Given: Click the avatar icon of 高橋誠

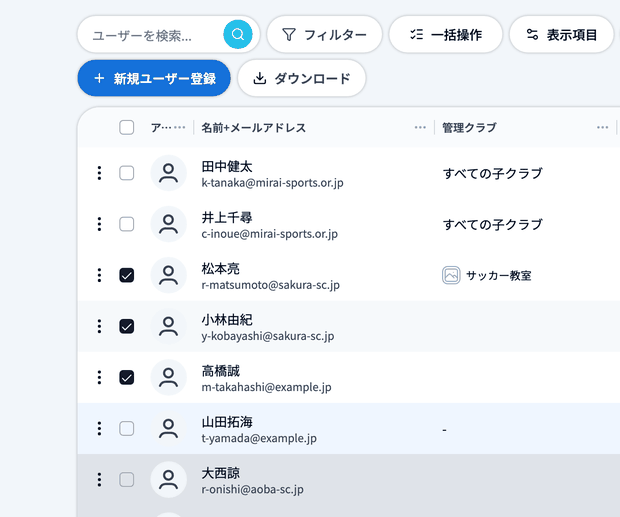Looking at the screenshot, I should click(x=168, y=377).
